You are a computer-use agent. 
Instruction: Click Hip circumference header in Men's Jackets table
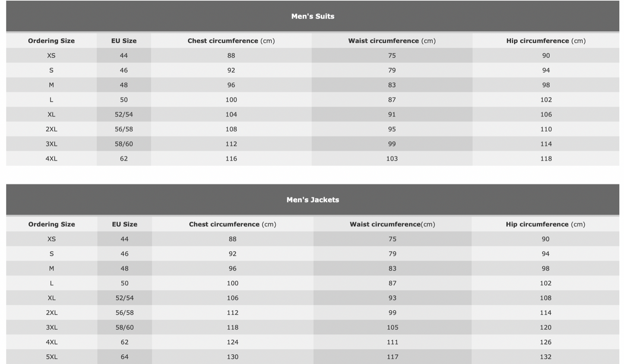[545, 225]
